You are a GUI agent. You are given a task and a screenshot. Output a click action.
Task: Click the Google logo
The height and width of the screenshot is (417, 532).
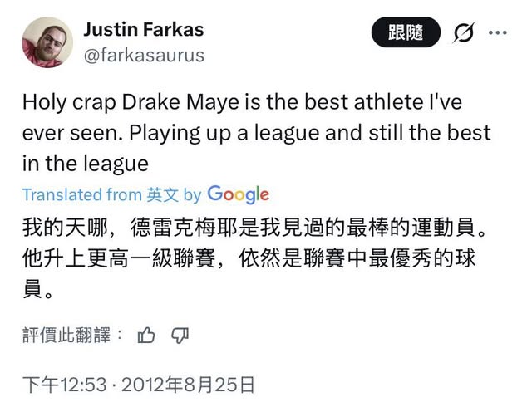[238, 194]
